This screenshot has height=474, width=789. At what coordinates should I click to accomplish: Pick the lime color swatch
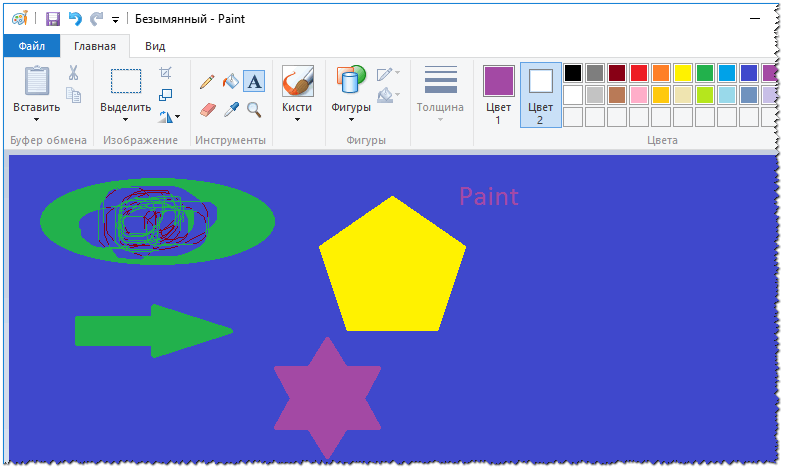(705, 95)
